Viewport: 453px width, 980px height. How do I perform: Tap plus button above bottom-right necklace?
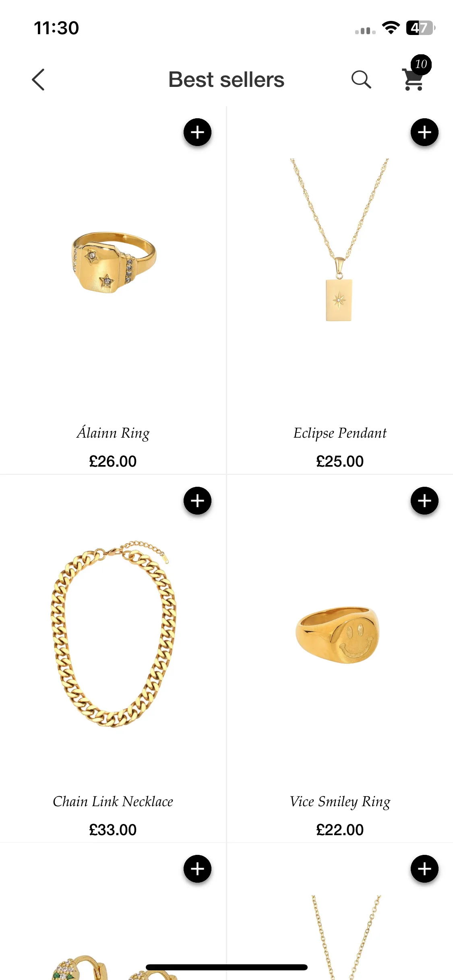tap(424, 869)
